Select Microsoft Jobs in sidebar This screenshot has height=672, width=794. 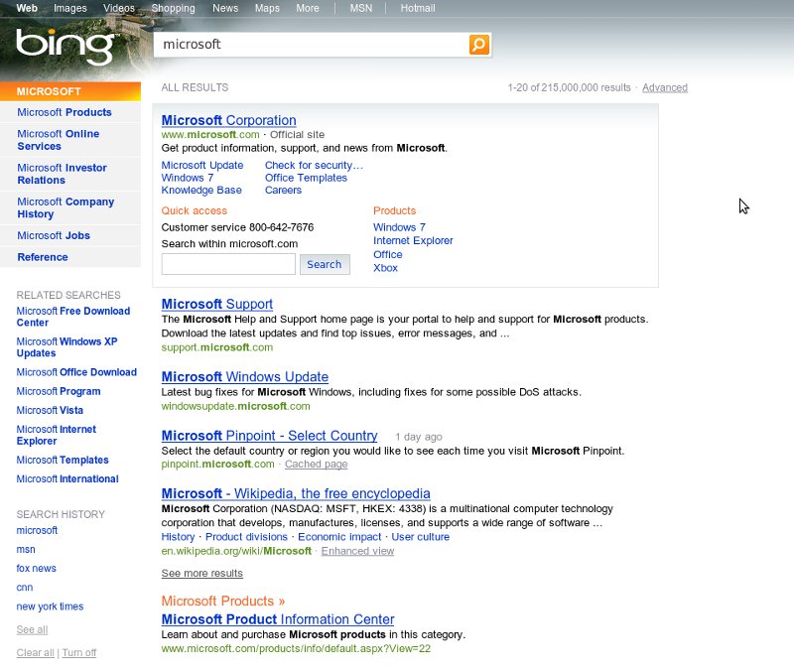54,235
